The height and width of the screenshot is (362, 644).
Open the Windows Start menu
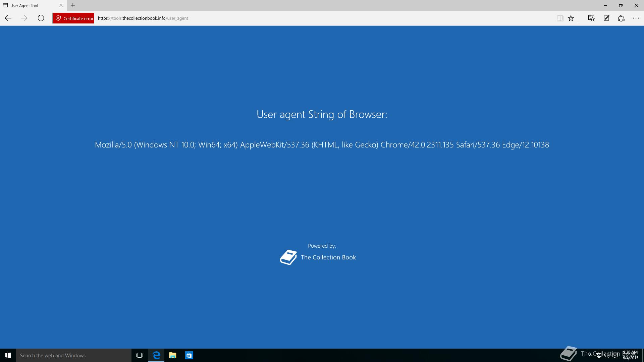(8, 355)
